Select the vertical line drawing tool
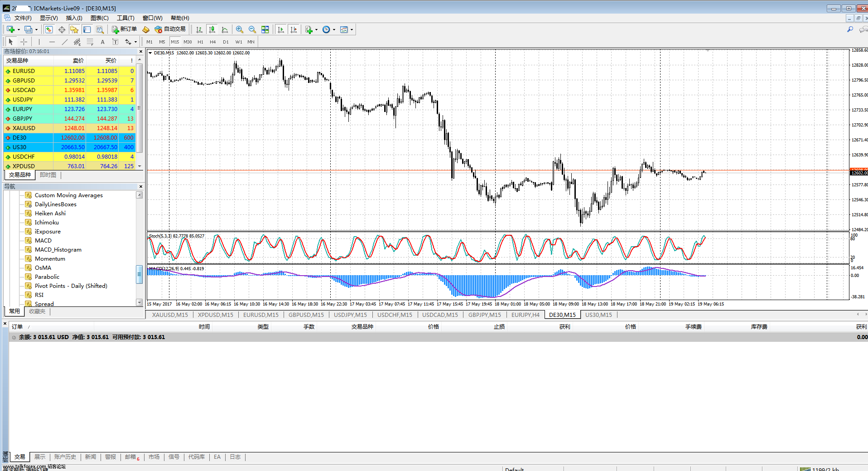This screenshot has width=868, height=471. coord(39,42)
